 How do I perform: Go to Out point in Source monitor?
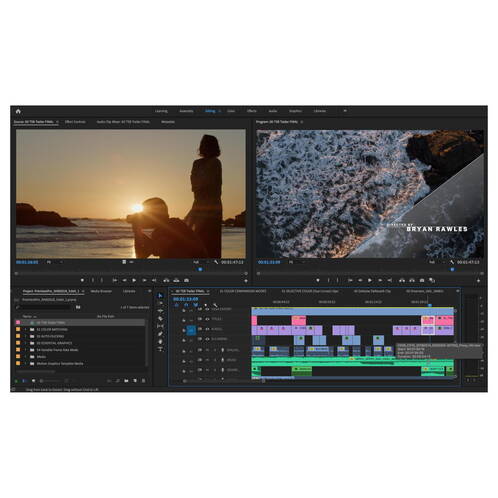click(154, 280)
